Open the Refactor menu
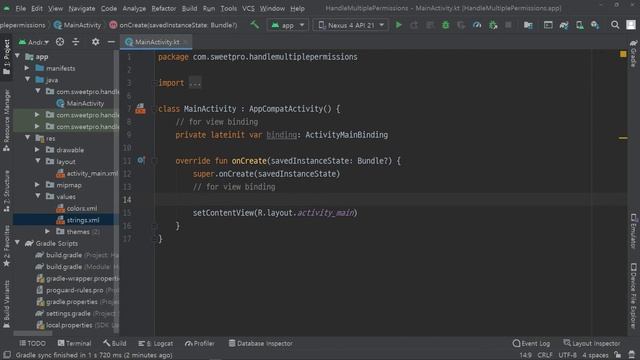Viewport: 640px width, 360px height. point(164,8)
